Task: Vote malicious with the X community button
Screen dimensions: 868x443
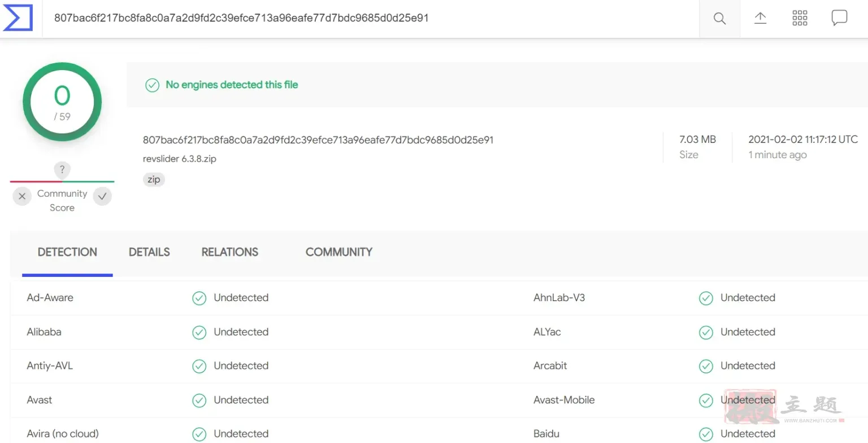Action: point(21,197)
